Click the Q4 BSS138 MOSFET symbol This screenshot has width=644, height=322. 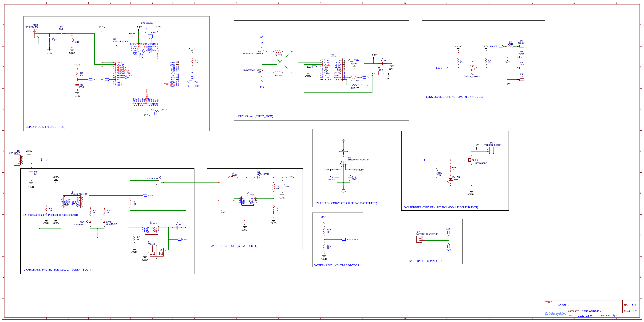[x=472, y=67]
